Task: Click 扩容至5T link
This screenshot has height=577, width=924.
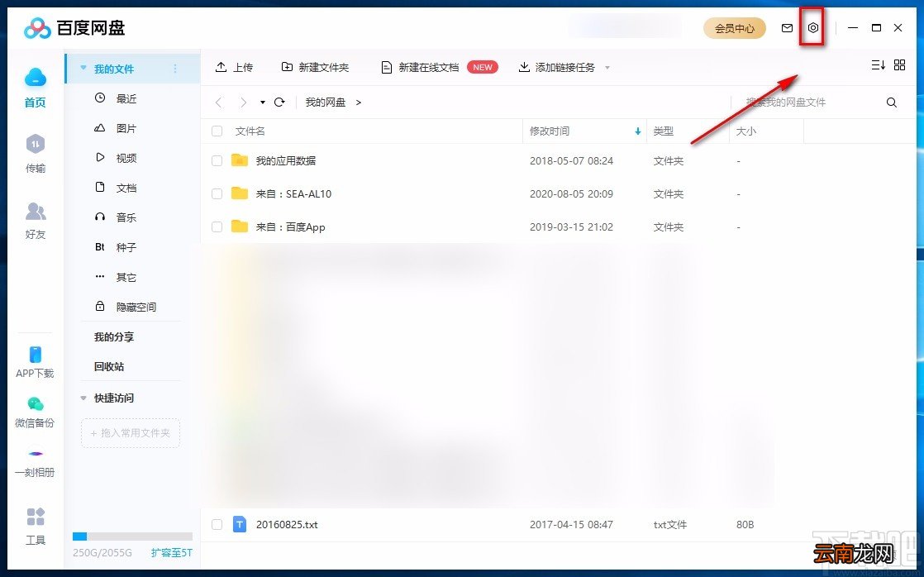Action: pos(171,553)
